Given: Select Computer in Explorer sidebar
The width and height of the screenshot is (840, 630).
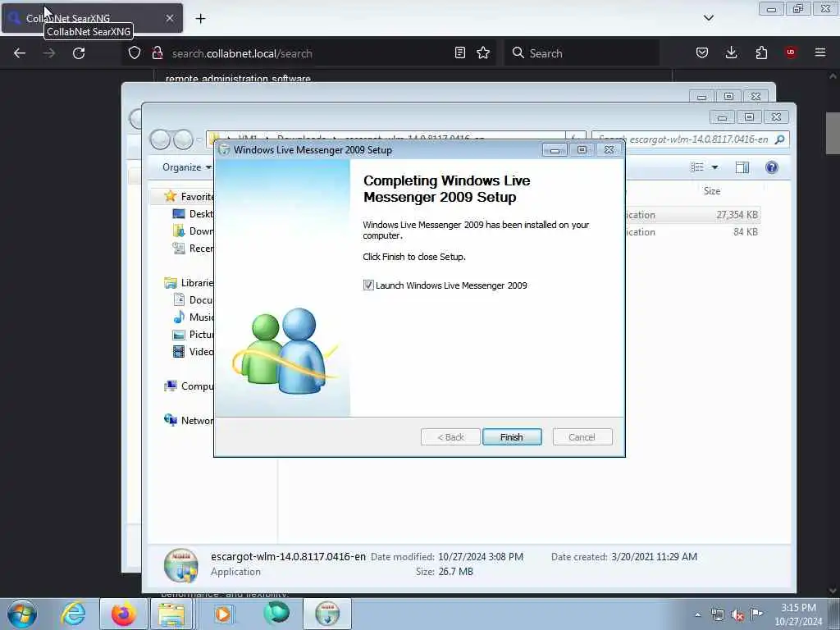Looking at the screenshot, I should tap(189, 386).
